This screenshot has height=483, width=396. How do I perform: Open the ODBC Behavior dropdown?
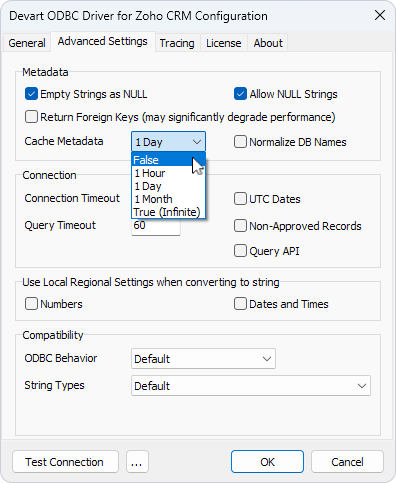click(x=203, y=359)
